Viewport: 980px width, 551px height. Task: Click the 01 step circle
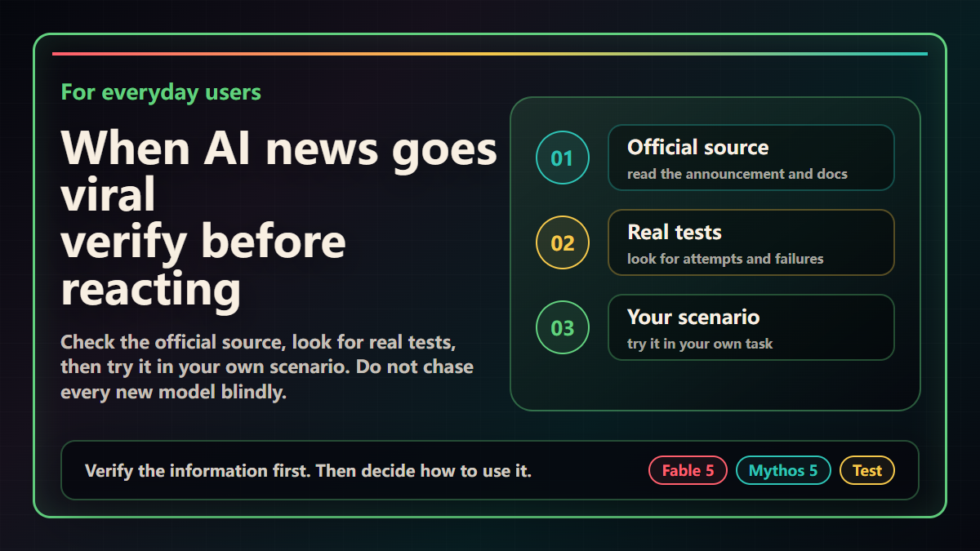click(562, 158)
